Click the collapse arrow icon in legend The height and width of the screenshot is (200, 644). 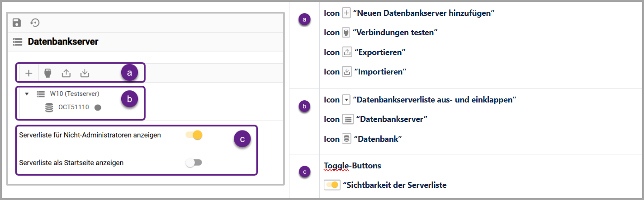tap(347, 100)
